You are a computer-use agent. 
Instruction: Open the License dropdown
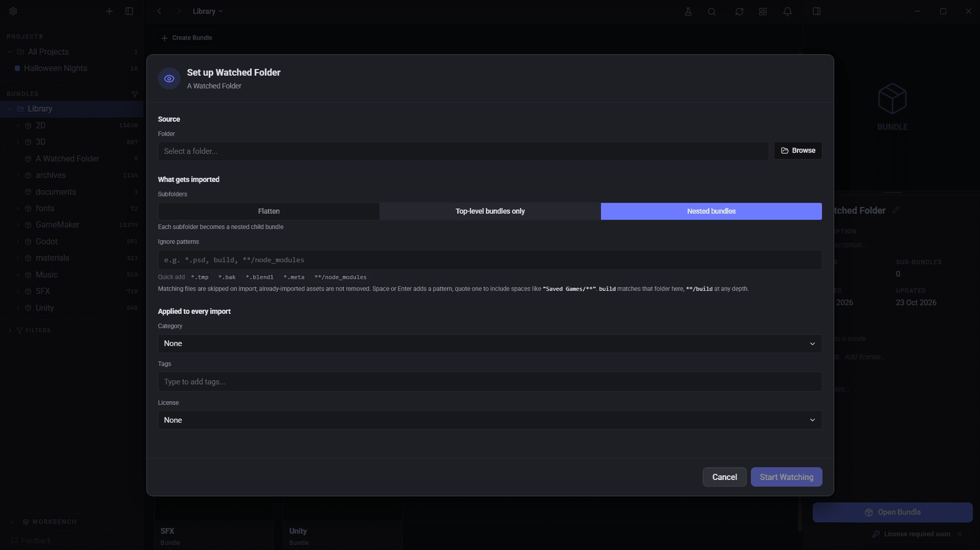click(489, 420)
